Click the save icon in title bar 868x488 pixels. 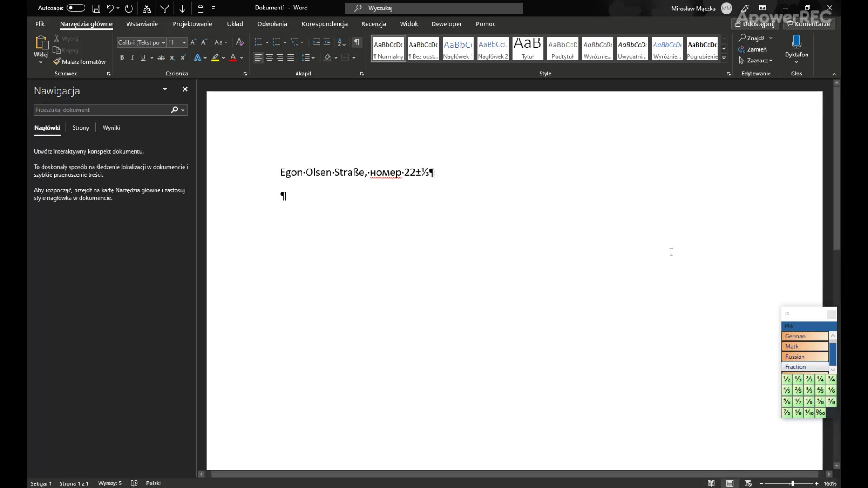click(96, 8)
